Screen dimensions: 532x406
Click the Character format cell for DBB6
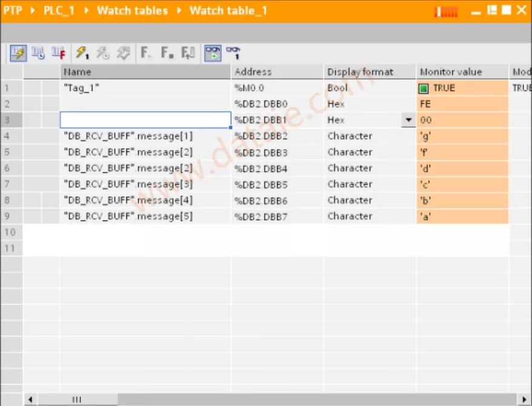coord(370,201)
